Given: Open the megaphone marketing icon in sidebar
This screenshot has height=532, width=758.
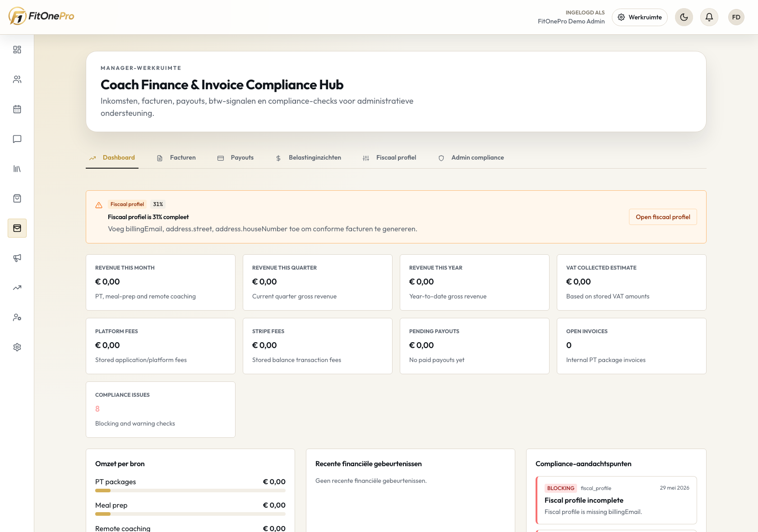Looking at the screenshot, I should (x=17, y=258).
